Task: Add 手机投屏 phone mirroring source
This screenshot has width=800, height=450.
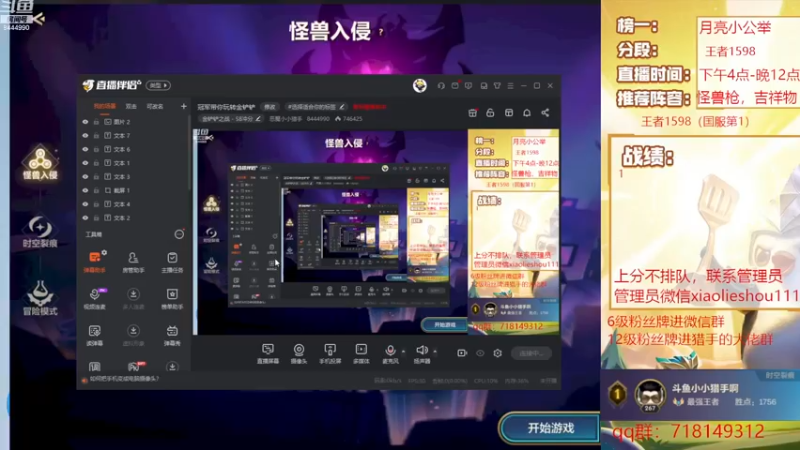Action: click(x=330, y=354)
